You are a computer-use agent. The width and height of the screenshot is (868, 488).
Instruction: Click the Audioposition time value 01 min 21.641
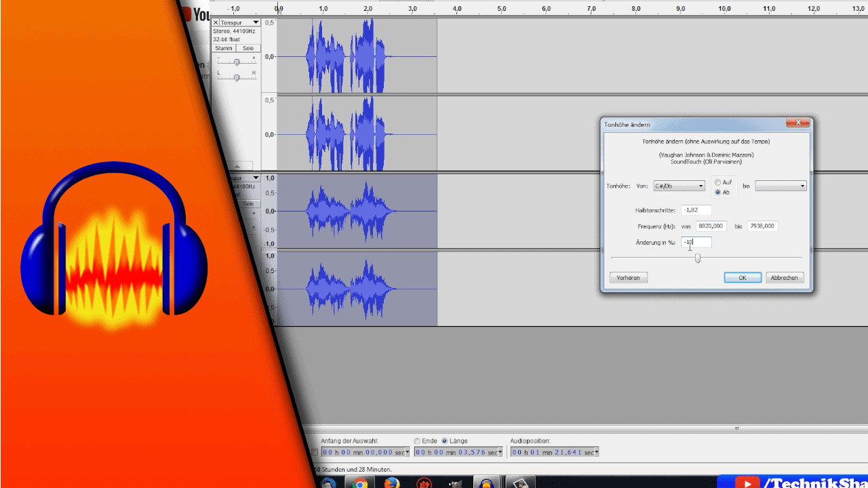coord(552,452)
